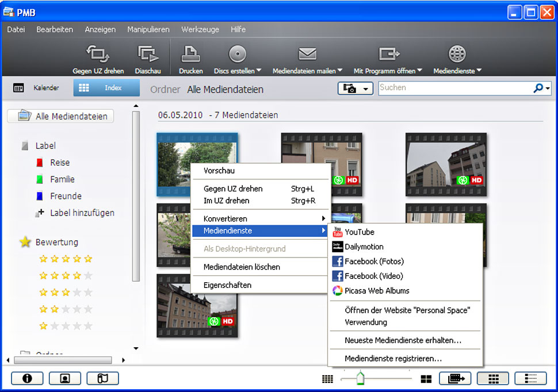Choose Picasa Web Albums in submenu
The width and height of the screenshot is (558, 392).
[377, 291]
